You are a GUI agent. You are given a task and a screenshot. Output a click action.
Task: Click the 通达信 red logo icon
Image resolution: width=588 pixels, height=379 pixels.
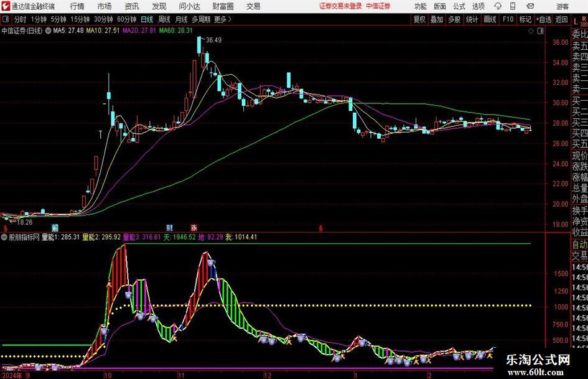[6, 6]
